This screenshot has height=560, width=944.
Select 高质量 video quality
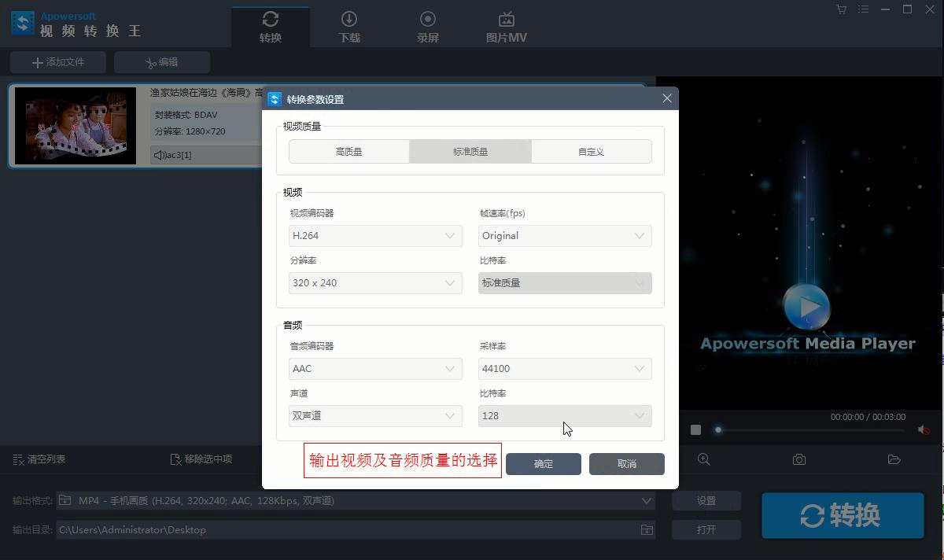(x=348, y=152)
